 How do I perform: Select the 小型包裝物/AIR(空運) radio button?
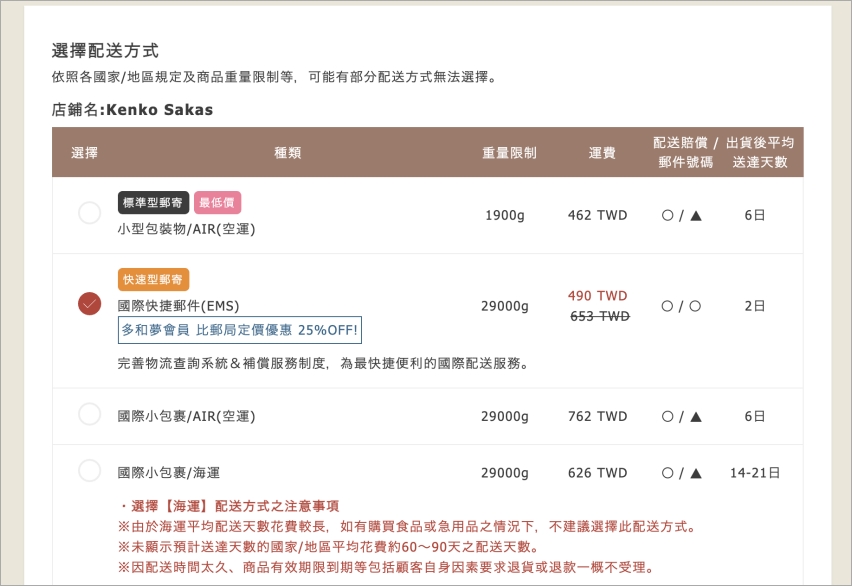click(89, 213)
